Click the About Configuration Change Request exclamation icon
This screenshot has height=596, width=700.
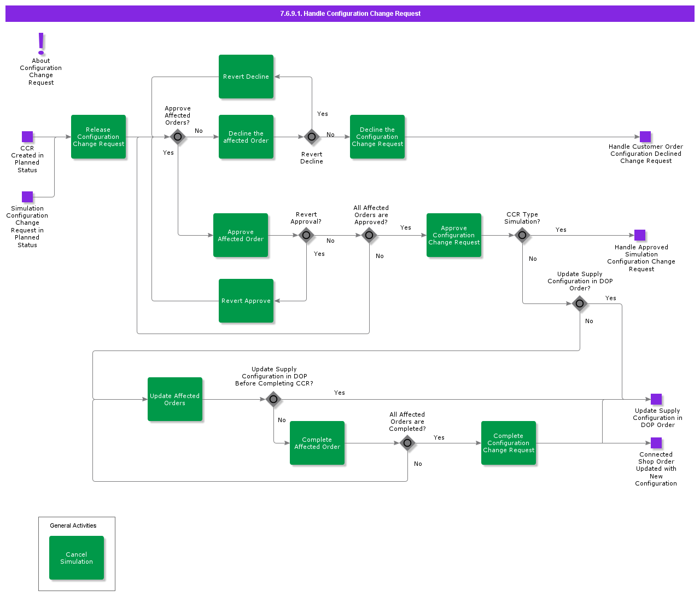click(x=41, y=44)
